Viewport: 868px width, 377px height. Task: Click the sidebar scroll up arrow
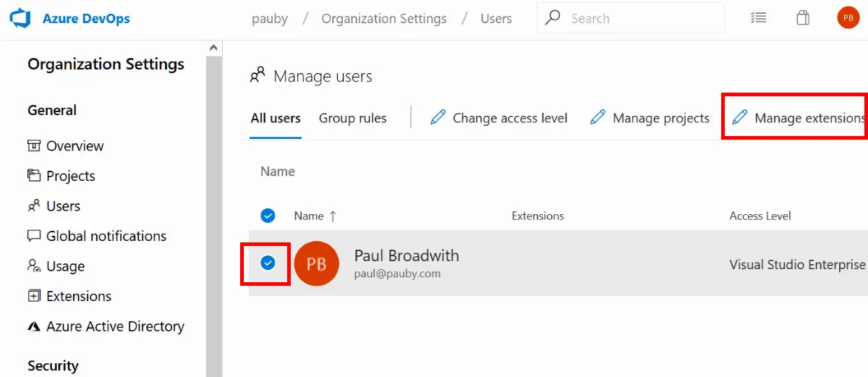click(x=213, y=48)
